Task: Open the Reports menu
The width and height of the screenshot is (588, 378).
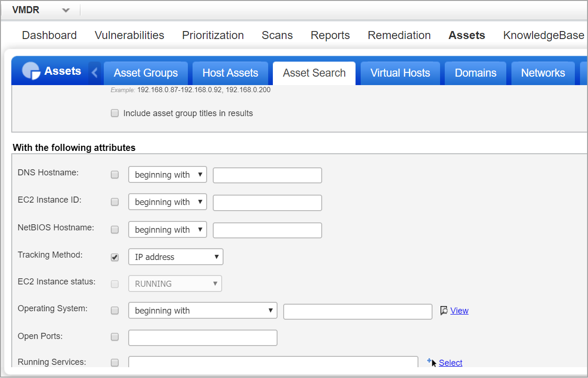Action: 331,35
